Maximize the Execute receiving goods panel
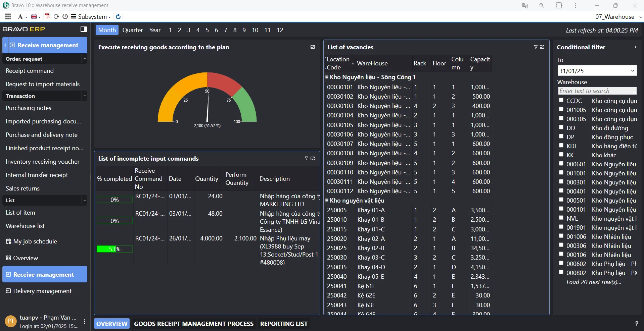The height and width of the screenshot is (331, 644). click(x=313, y=47)
